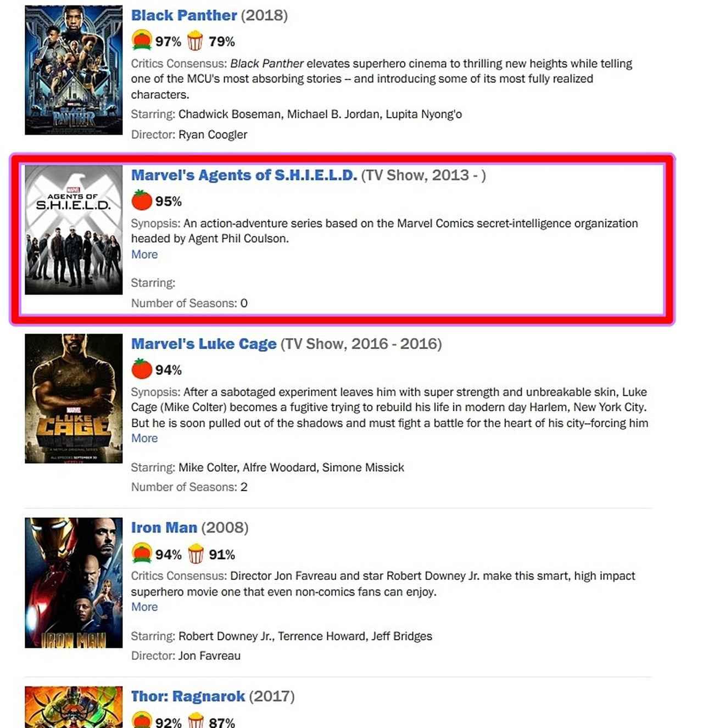Image resolution: width=703 pixels, height=728 pixels.
Task: Open Marvel's Agents of S.H.I.E.L.D. title link
Action: click(244, 175)
